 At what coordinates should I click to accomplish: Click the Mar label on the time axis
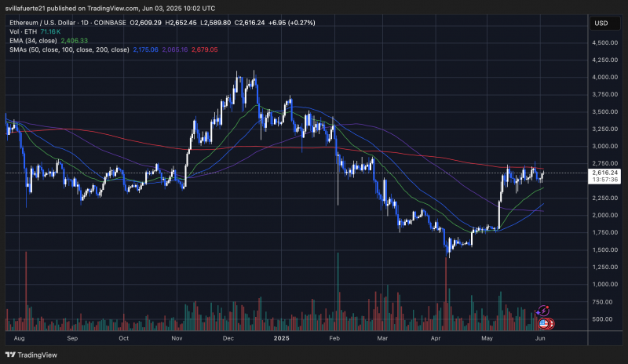[382, 338]
